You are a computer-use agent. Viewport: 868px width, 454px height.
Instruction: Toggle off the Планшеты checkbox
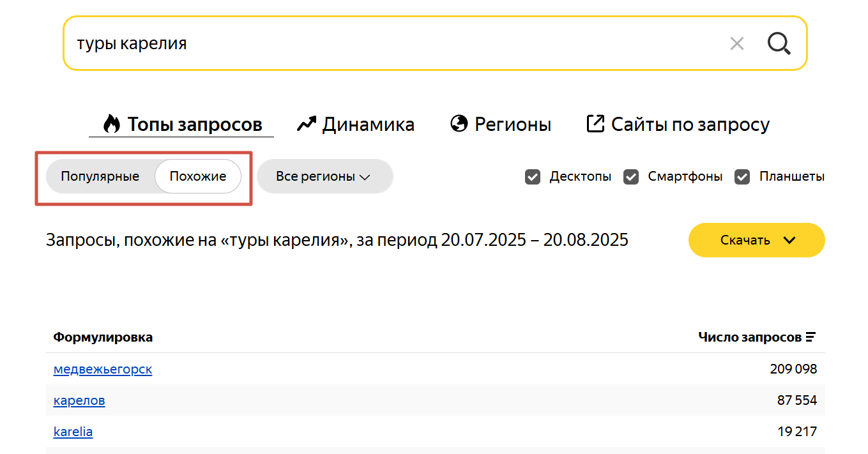[742, 177]
